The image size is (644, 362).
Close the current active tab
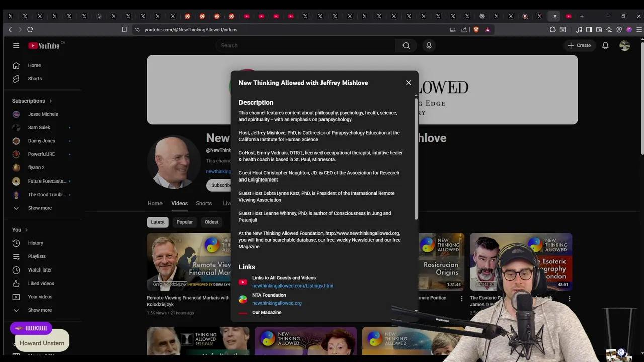pyautogui.click(x=555, y=16)
